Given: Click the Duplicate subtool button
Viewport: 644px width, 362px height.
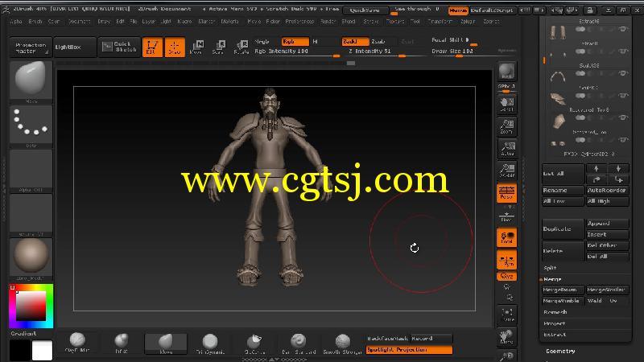Looking at the screenshot, I should (563, 228).
